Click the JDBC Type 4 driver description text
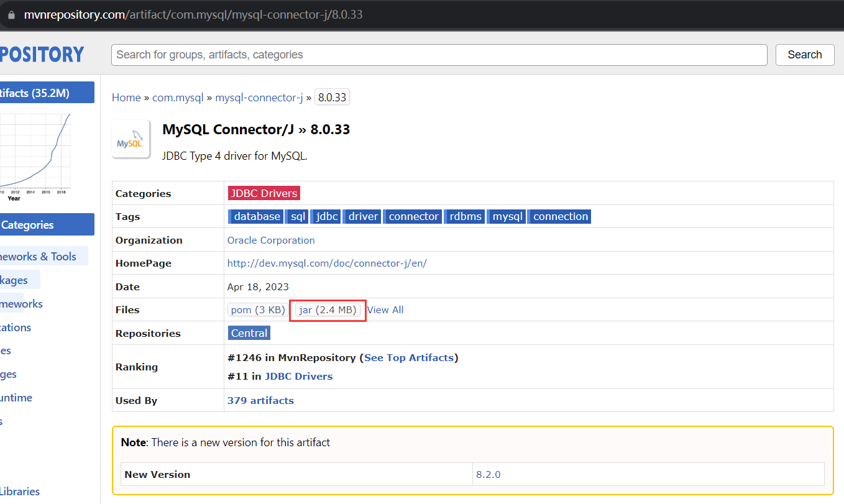This screenshot has width=844, height=504. click(235, 155)
